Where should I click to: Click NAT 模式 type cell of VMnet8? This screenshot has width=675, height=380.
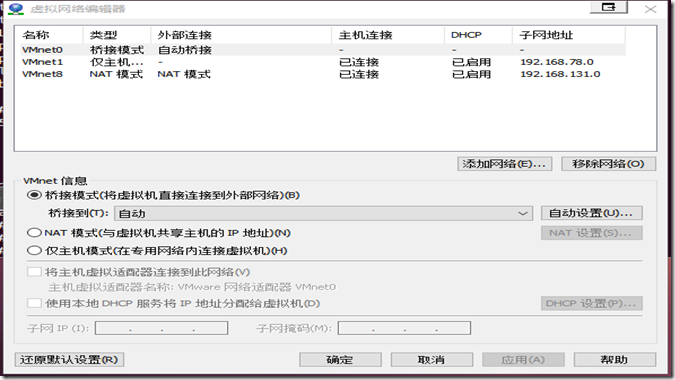(x=116, y=74)
